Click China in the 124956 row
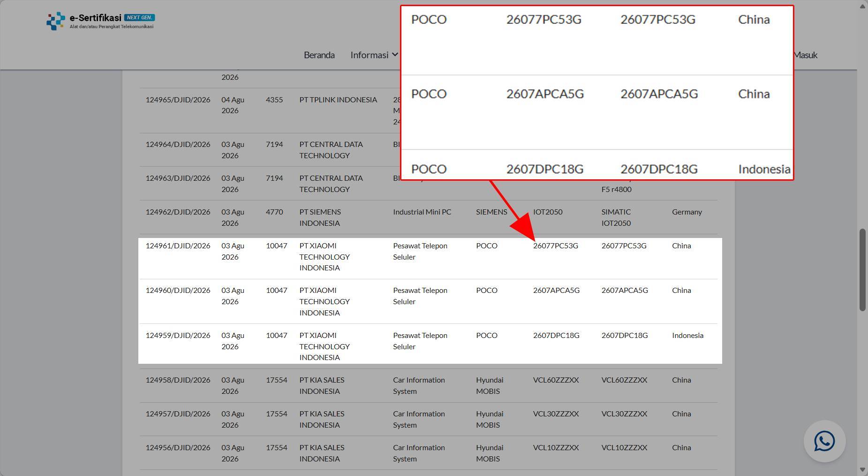 click(x=681, y=447)
